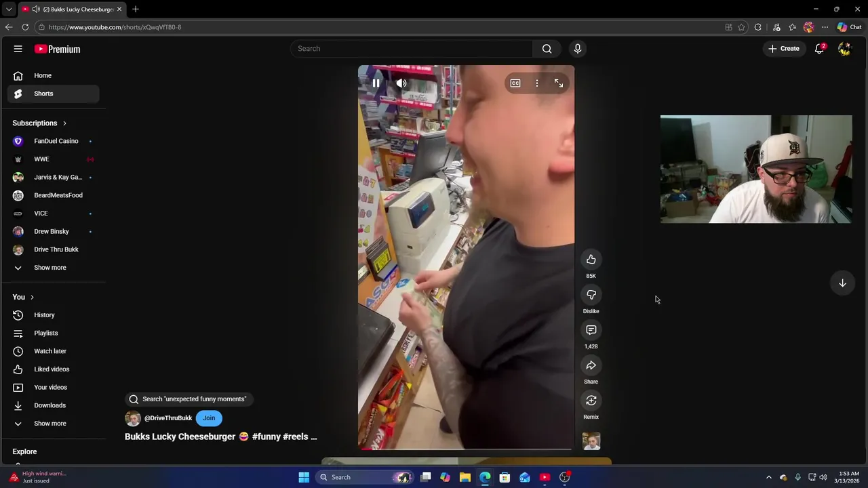Click the magnifier search button
The width and height of the screenshot is (868, 488).
[547, 49]
